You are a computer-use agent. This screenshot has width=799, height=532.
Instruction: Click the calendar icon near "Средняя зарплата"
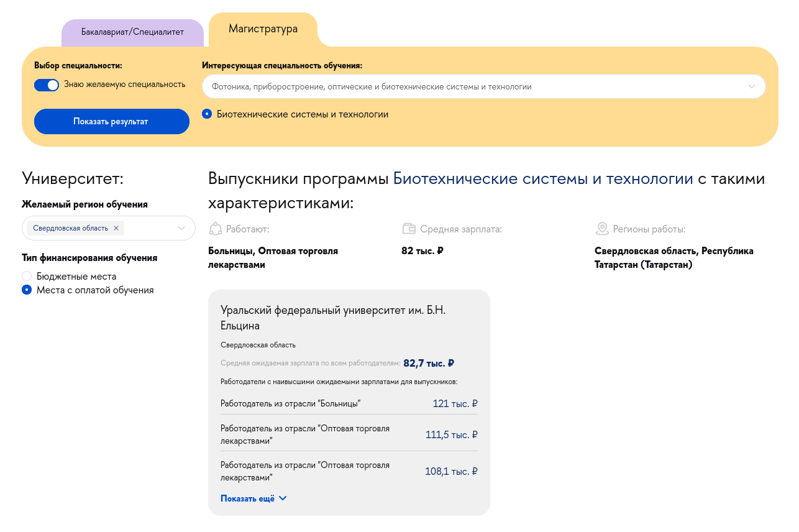tap(409, 229)
